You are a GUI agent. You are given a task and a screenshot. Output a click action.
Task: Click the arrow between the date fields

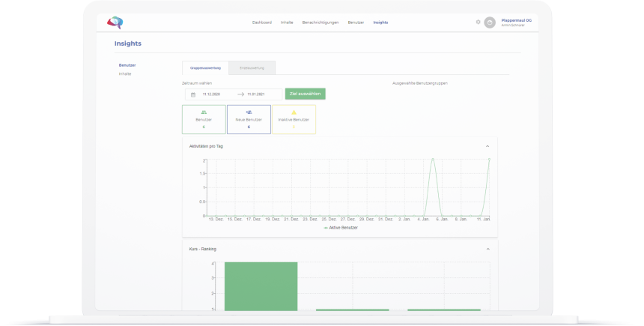(x=240, y=94)
